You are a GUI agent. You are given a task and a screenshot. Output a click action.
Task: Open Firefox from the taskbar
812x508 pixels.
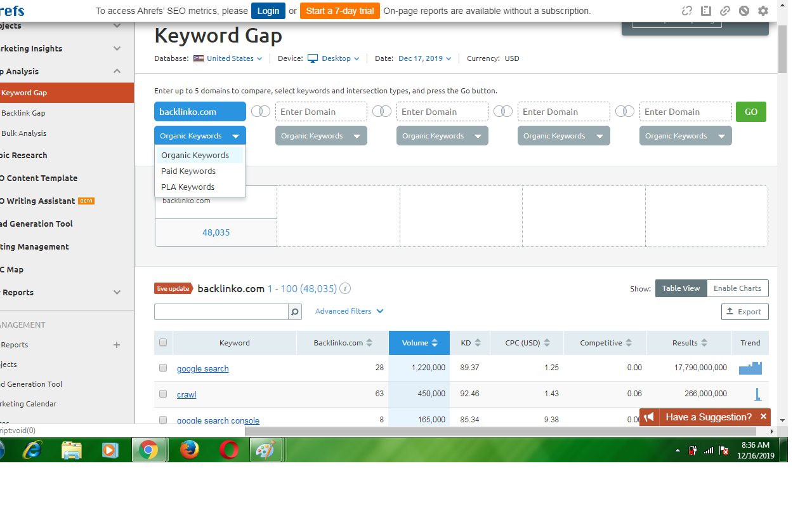[189, 450]
